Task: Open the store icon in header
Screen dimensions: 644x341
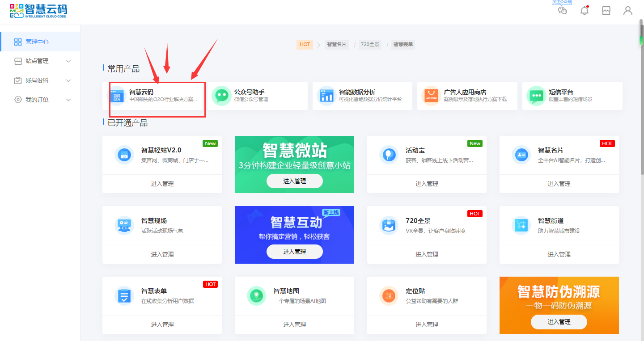Action: 606,11
